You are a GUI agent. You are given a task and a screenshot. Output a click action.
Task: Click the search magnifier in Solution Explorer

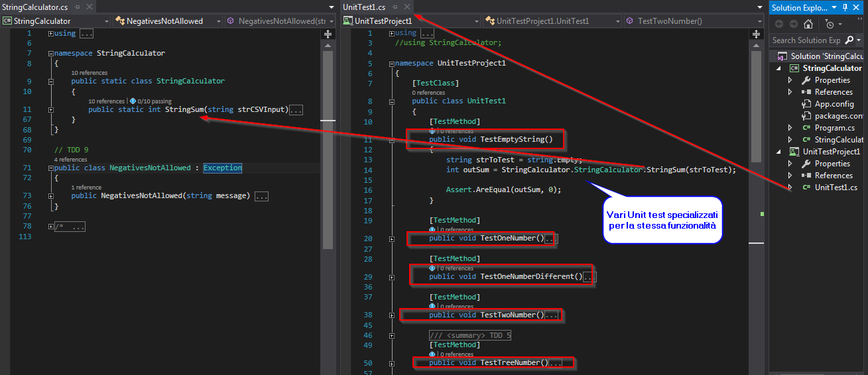tap(849, 40)
